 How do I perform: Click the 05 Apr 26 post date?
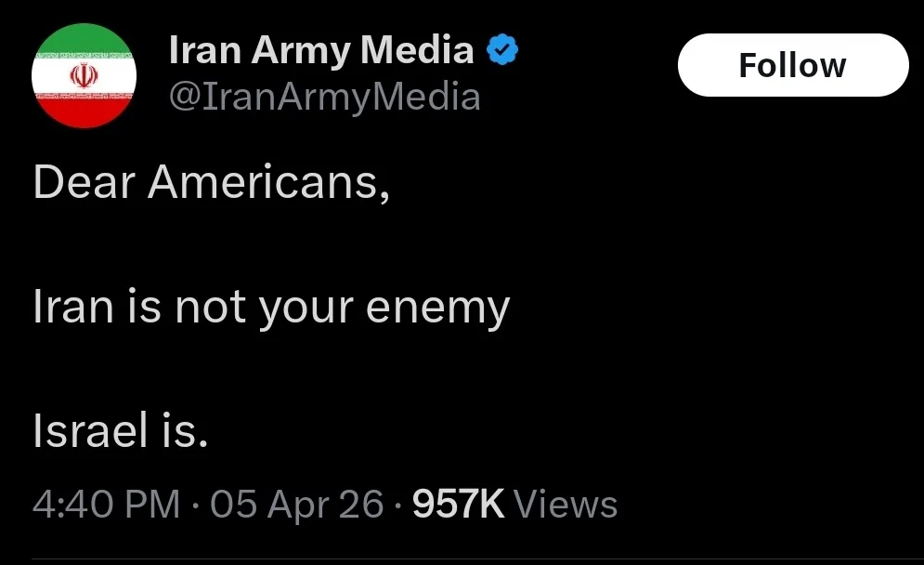point(296,504)
